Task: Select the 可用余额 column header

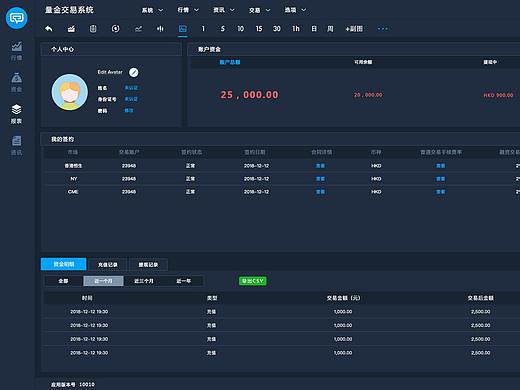Action: tap(363, 62)
